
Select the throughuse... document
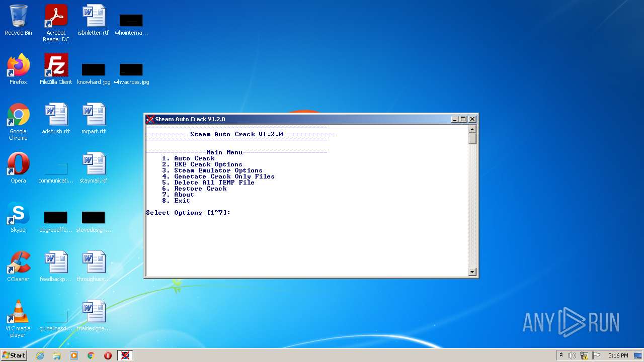point(94,266)
